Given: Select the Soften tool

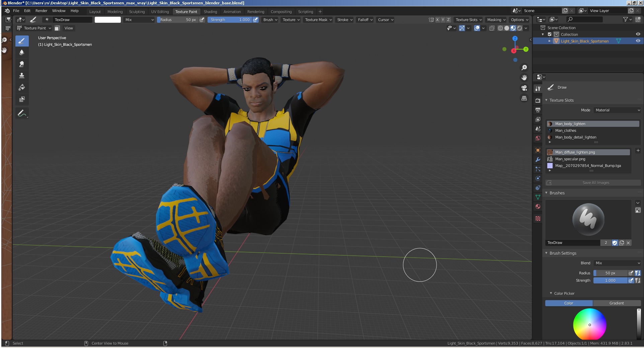Looking at the screenshot, I should pyautogui.click(x=22, y=53).
